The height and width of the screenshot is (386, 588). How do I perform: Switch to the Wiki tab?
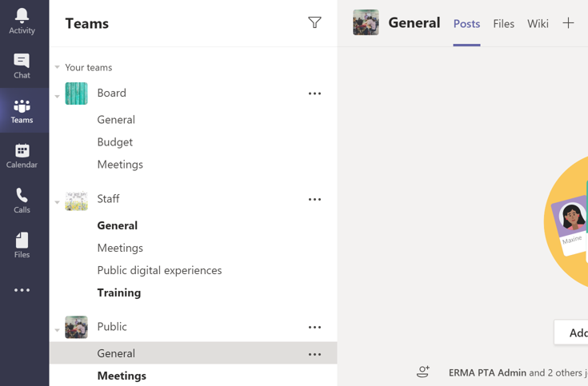click(x=538, y=23)
